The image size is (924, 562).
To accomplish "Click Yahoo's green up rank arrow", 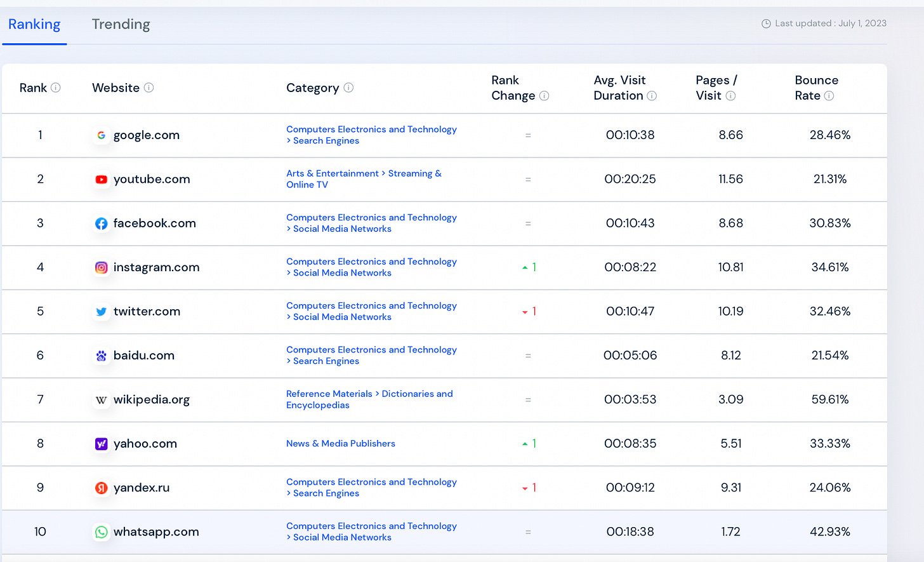I will point(525,445).
